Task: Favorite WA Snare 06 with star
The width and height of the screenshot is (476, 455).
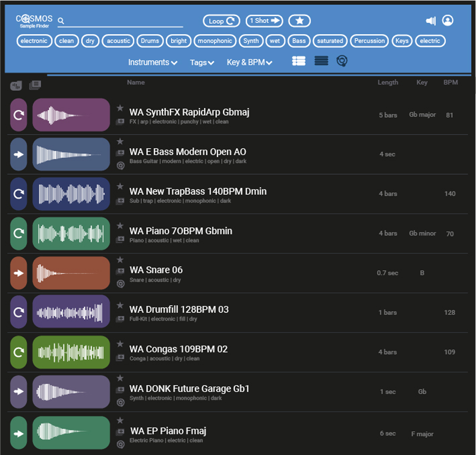Action: (x=120, y=259)
